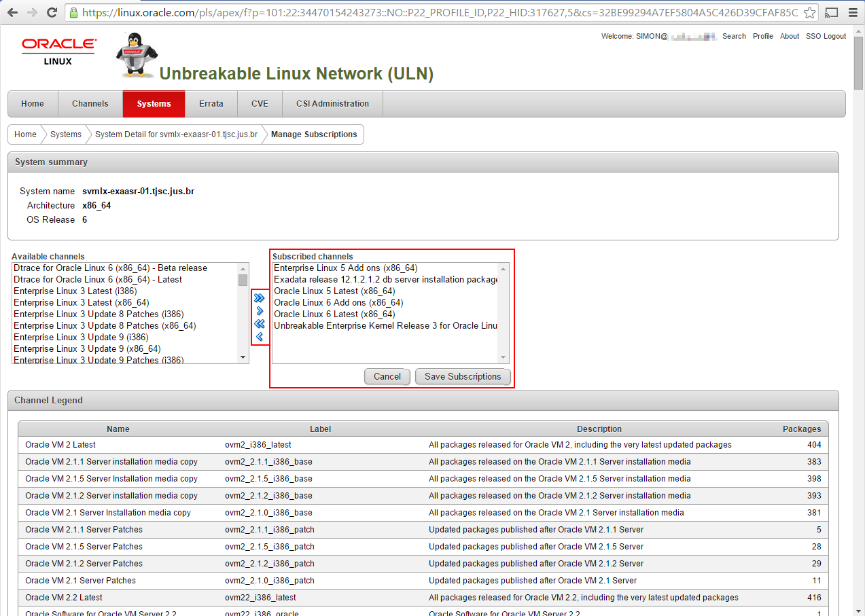Click Oracle VM 2.1.2 Server Patches name
Viewport: 865px width, 616px height.
84,564
